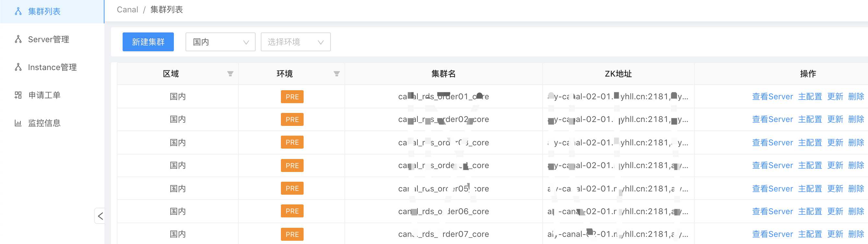The width and height of the screenshot is (868, 244).
Task: Click 删除 in the order01 cluster row
Action: tap(856, 97)
